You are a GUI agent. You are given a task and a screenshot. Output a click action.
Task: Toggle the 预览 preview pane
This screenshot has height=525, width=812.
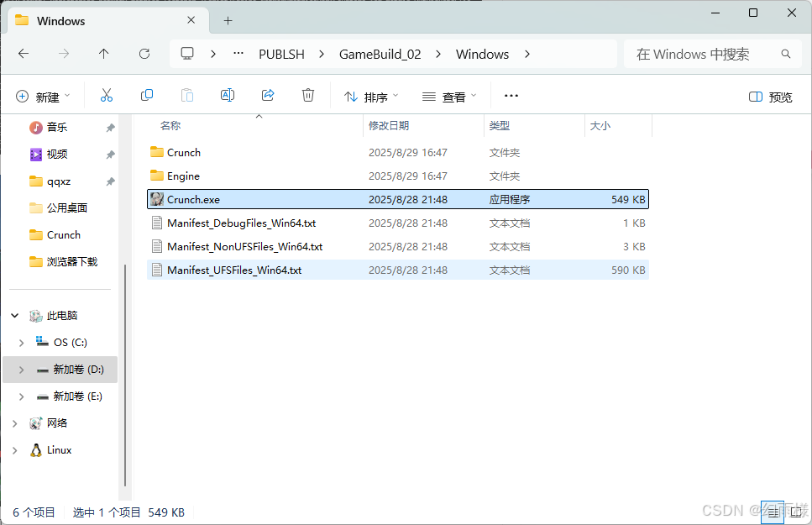tap(771, 97)
